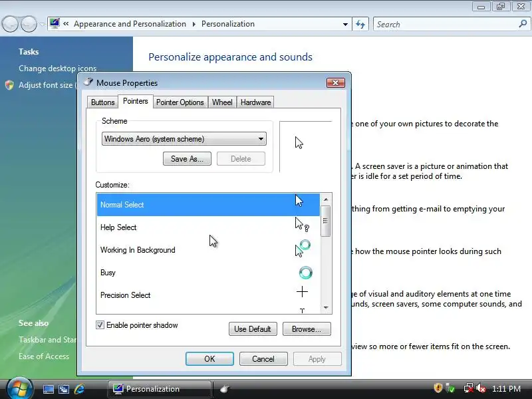The width and height of the screenshot is (532, 399).
Task: Click the Precision Select crosshair icon
Action: 302,292
